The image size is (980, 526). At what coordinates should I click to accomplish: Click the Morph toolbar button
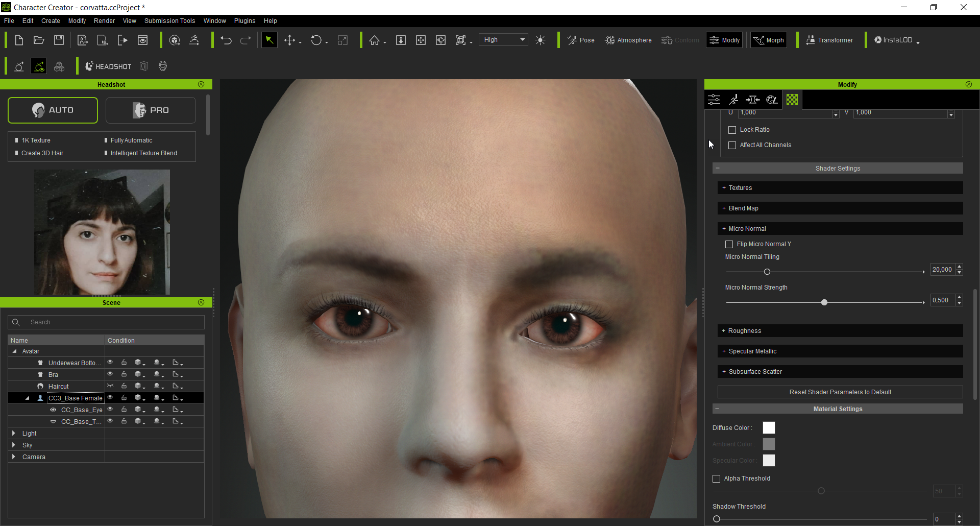click(769, 40)
